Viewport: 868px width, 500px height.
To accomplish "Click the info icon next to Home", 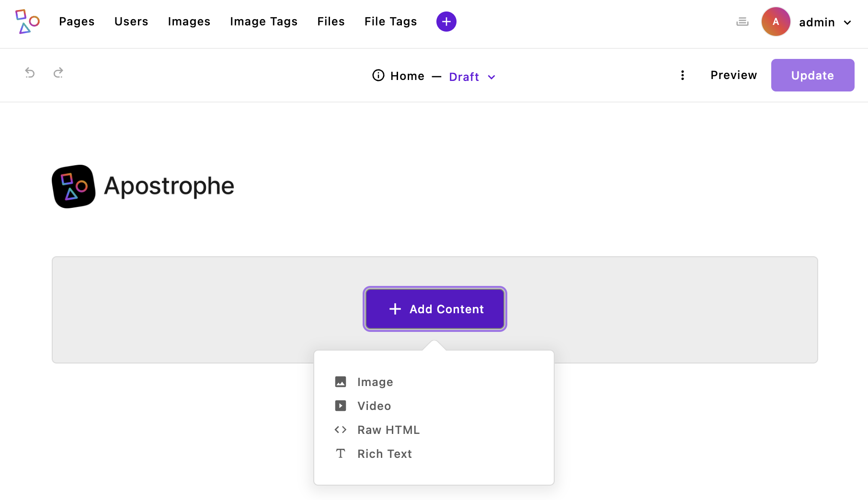I will tap(378, 75).
